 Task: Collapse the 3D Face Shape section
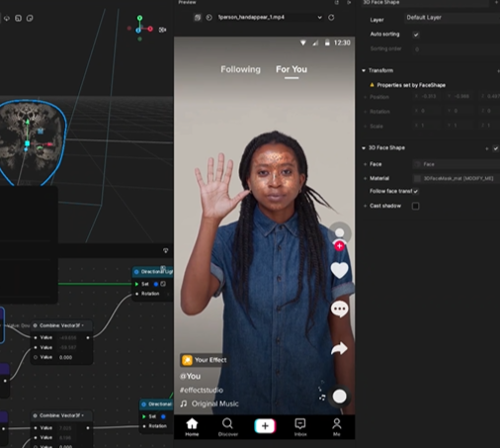[x=364, y=148]
